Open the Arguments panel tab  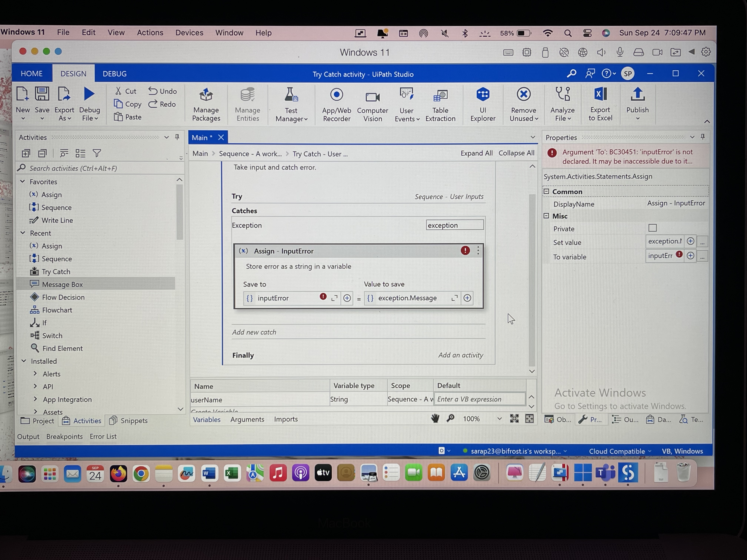click(x=247, y=419)
